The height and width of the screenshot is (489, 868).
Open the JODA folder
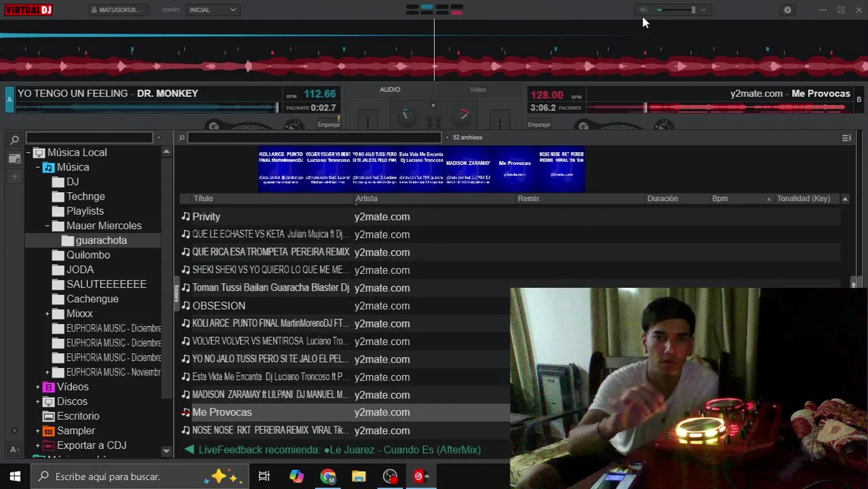[x=80, y=270]
